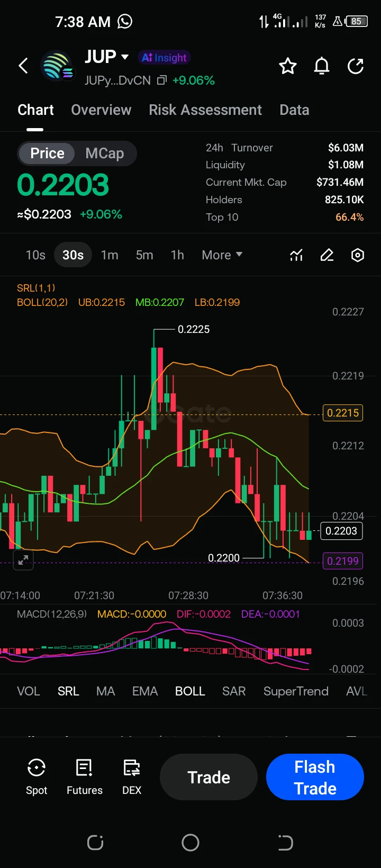
Task: Tap the Flash Trade button
Action: [x=315, y=777]
